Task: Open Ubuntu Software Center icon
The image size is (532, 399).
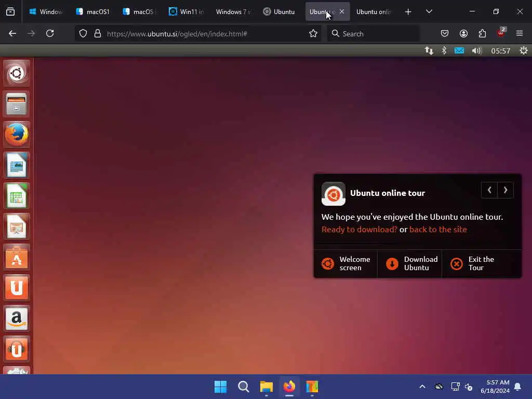Action: point(16,257)
